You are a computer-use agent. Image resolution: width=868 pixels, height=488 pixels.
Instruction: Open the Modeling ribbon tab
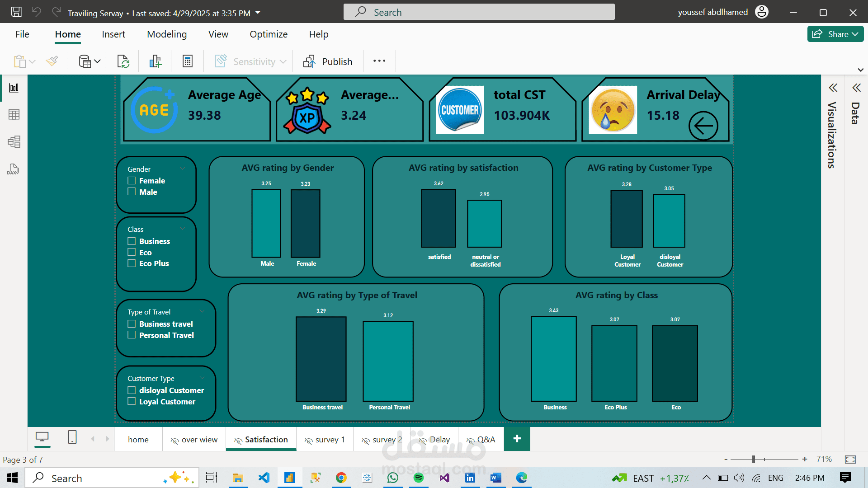167,34
